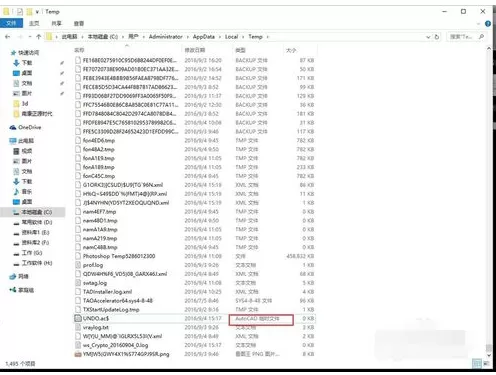Click the vraylog.txt file icon
This screenshot has height=375, width=496.
coord(78,327)
